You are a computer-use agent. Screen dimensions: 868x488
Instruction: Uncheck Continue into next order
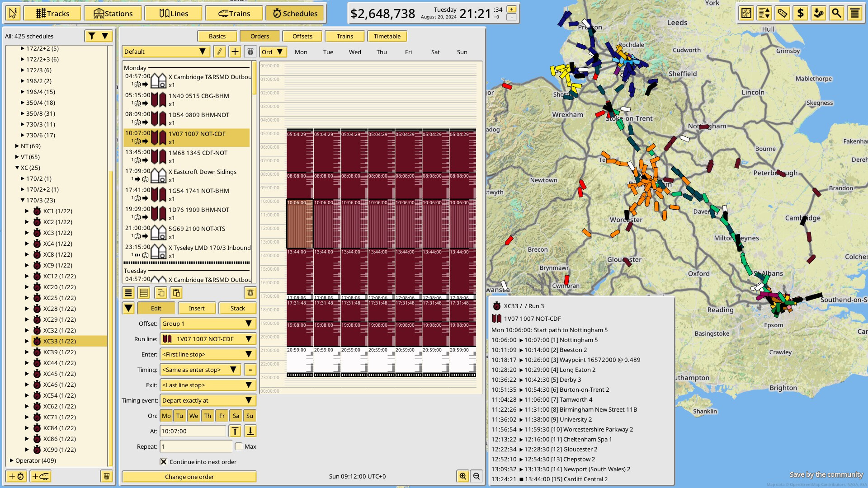click(x=163, y=462)
